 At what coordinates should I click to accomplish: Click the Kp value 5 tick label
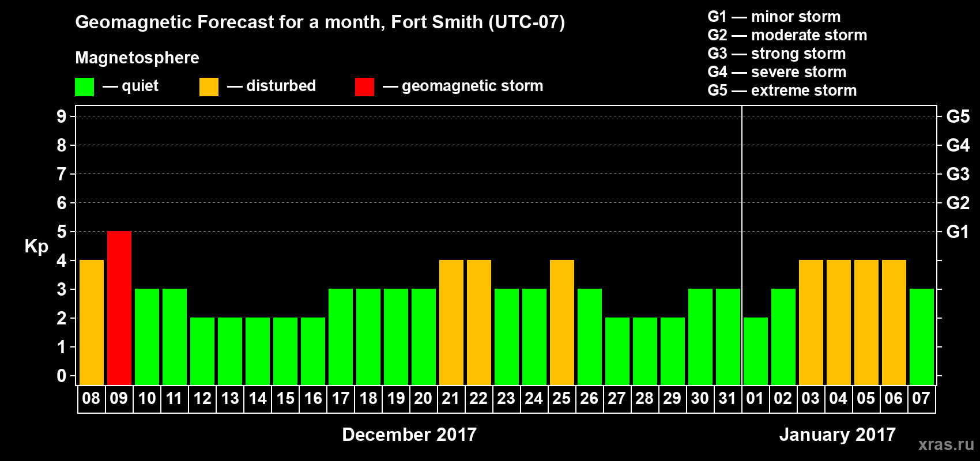(x=62, y=232)
